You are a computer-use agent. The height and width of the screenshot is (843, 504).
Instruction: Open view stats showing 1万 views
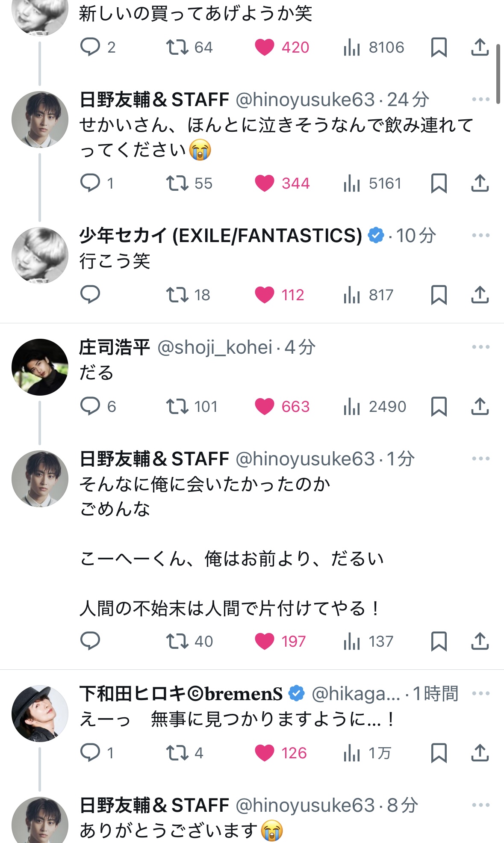point(352,753)
